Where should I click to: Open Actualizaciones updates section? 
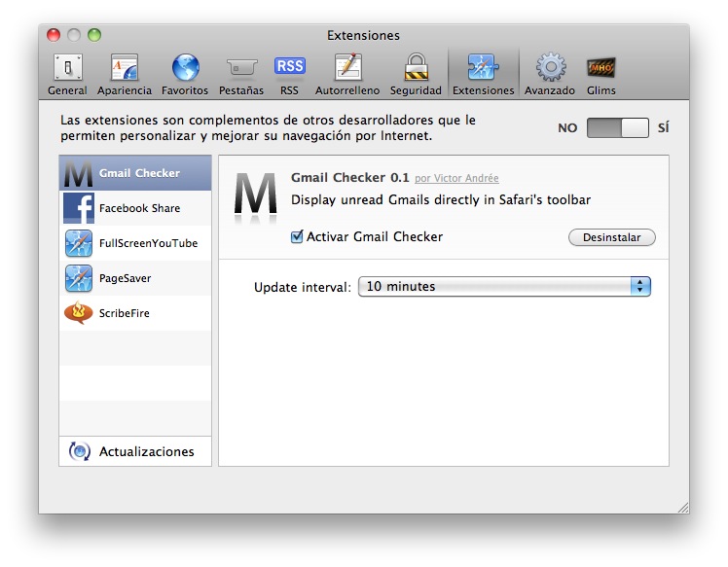pyautogui.click(x=135, y=451)
